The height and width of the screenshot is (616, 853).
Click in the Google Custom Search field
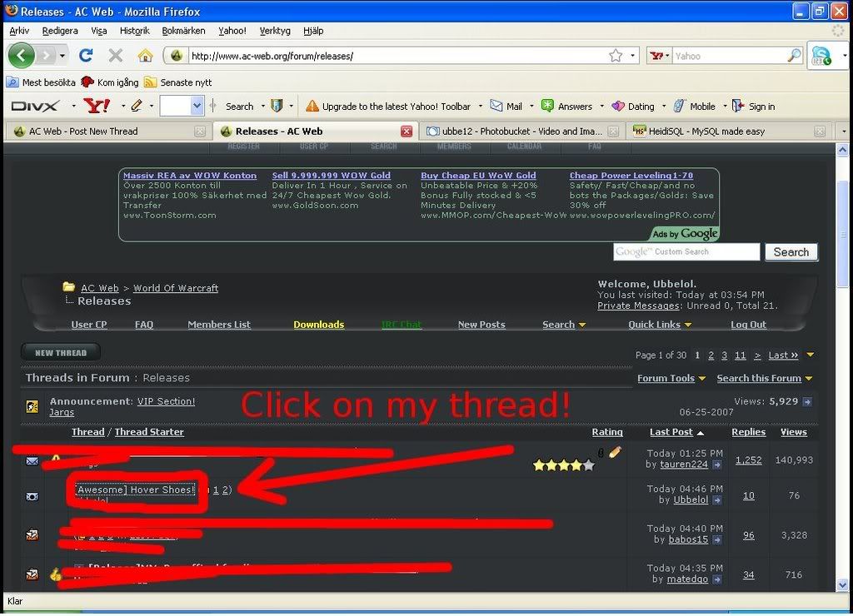point(686,251)
